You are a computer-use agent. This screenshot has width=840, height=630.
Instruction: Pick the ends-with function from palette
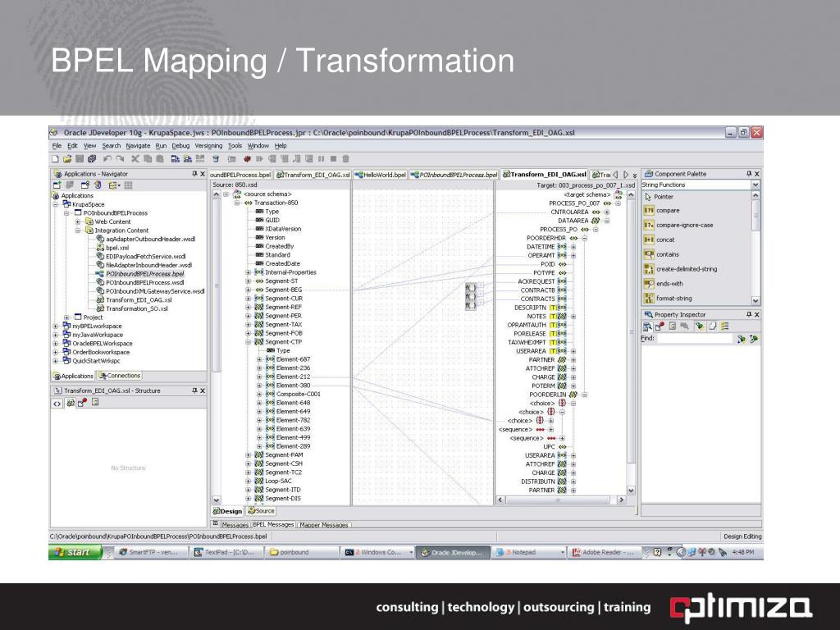664,283
